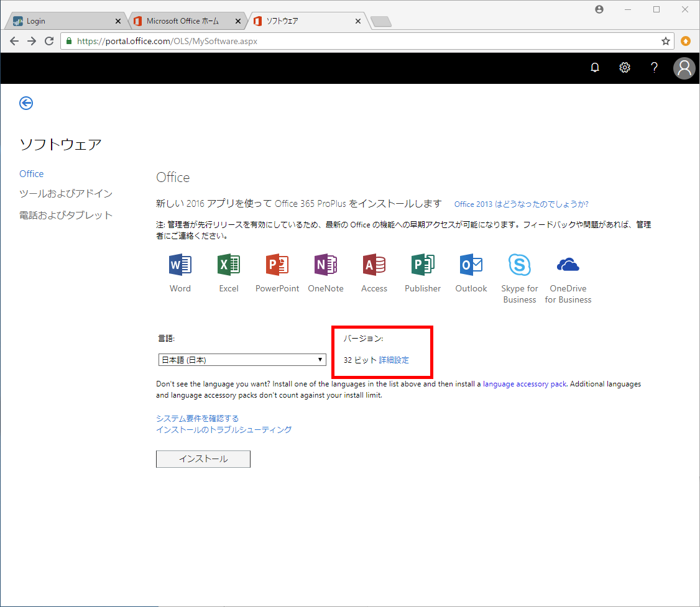Bookmark this page with the star
Viewport: 700px width, 607px height.
pyautogui.click(x=666, y=41)
